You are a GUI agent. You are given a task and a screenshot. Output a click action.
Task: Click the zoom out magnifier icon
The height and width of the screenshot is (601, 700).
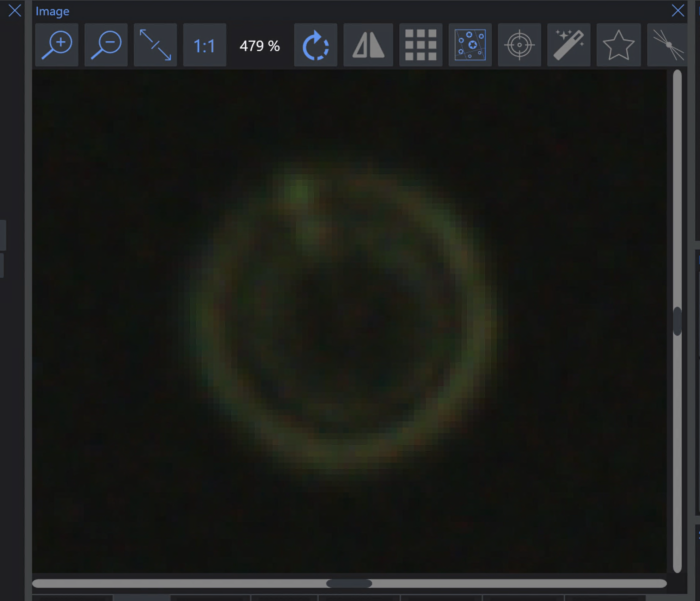(106, 45)
